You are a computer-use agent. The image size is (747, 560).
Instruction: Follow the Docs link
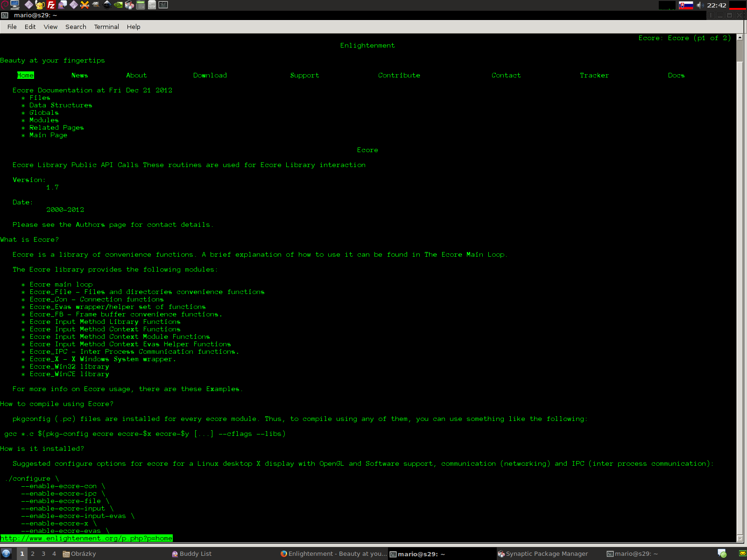click(677, 75)
